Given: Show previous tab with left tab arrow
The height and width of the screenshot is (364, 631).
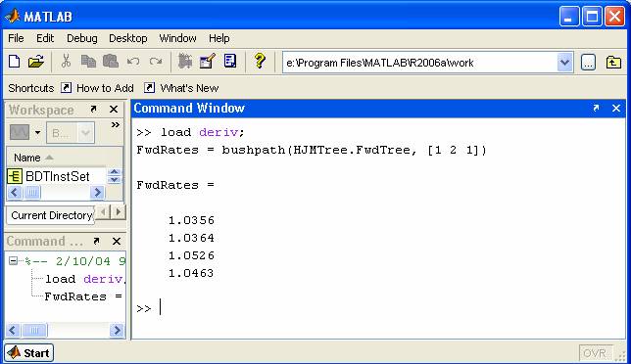Looking at the screenshot, I should [103, 211].
